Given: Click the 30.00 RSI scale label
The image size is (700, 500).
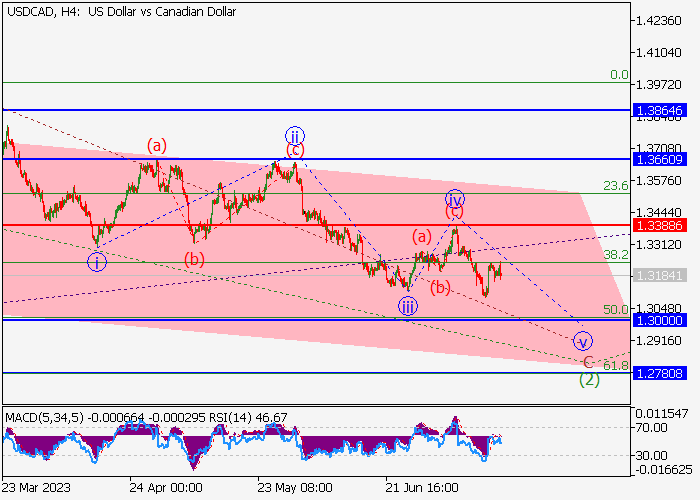Looking at the screenshot, I should pos(651,456).
